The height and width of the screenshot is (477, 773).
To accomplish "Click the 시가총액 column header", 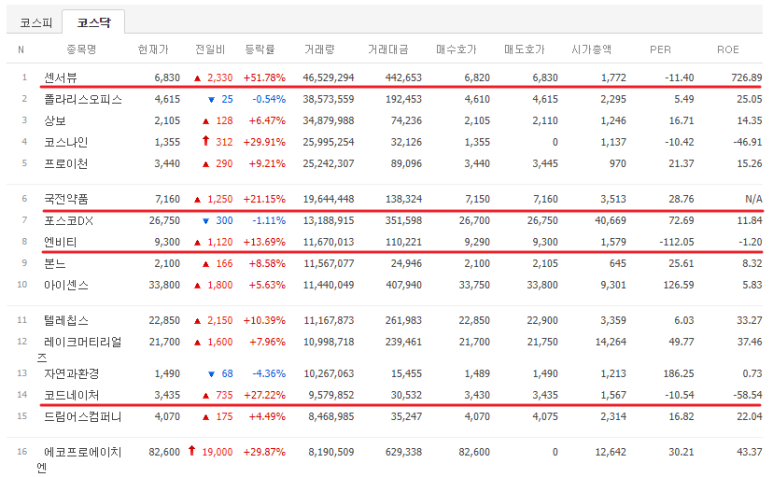I will point(592,49).
